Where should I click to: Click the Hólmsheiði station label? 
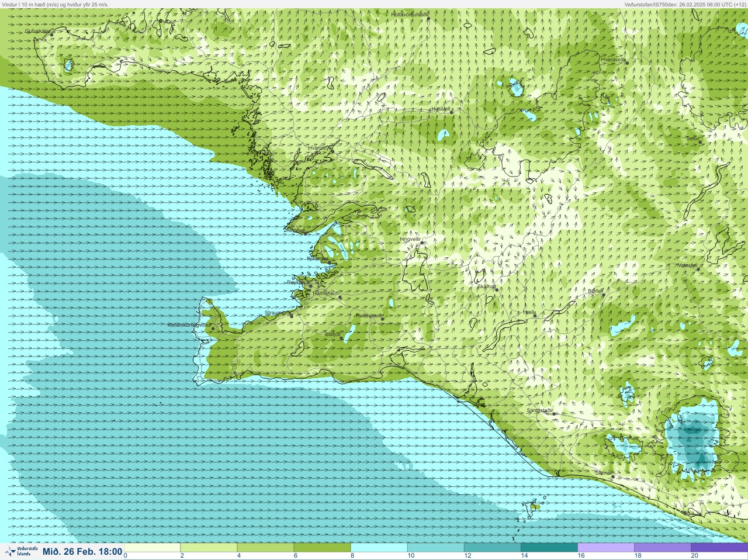(325, 293)
